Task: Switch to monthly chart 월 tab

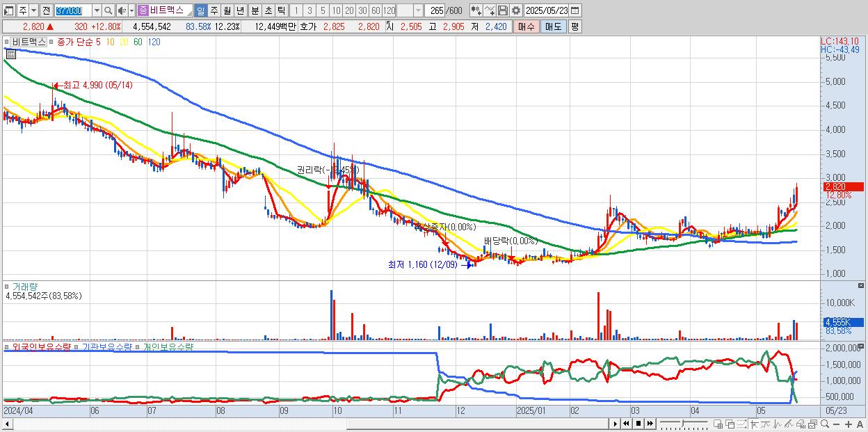Action: [x=227, y=10]
